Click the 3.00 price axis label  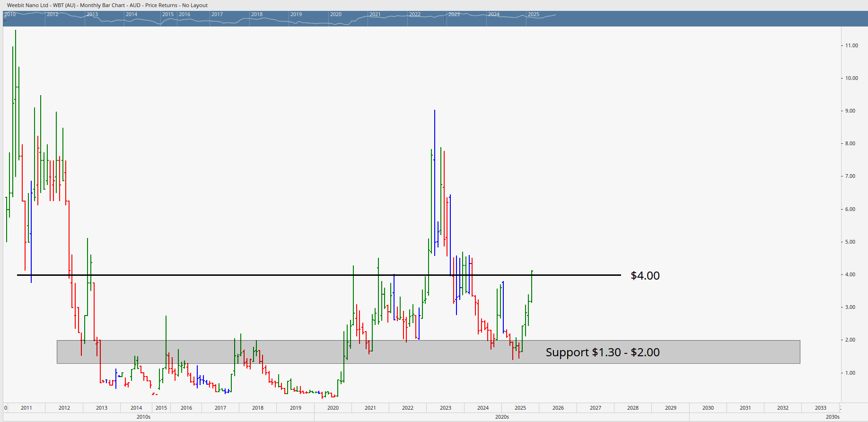pyautogui.click(x=850, y=307)
